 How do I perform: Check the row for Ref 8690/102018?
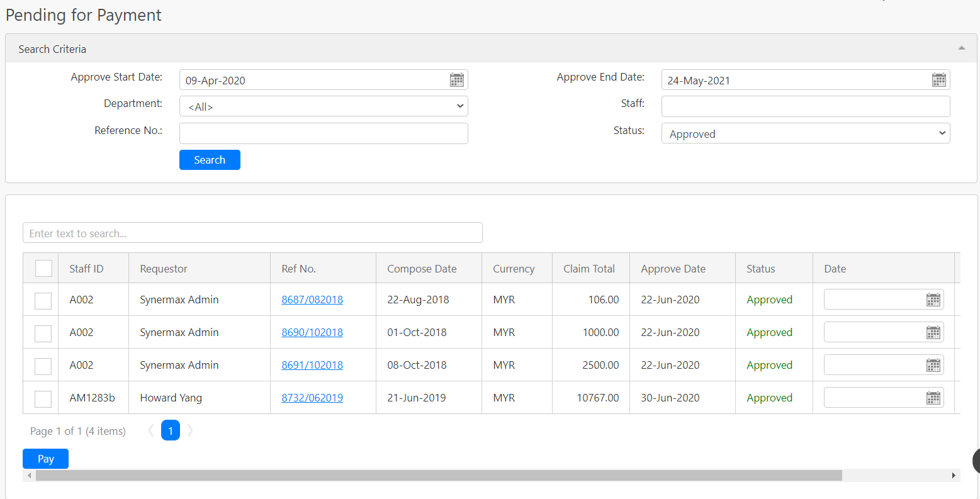coord(43,334)
